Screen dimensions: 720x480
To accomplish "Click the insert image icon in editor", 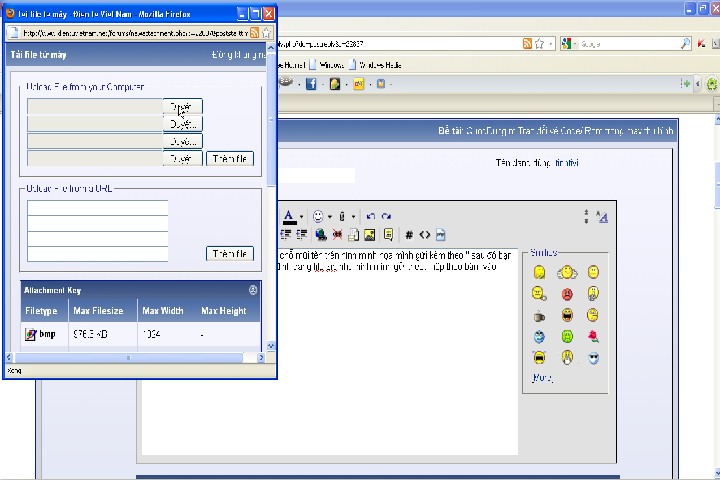I will pyautogui.click(x=369, y=235).
